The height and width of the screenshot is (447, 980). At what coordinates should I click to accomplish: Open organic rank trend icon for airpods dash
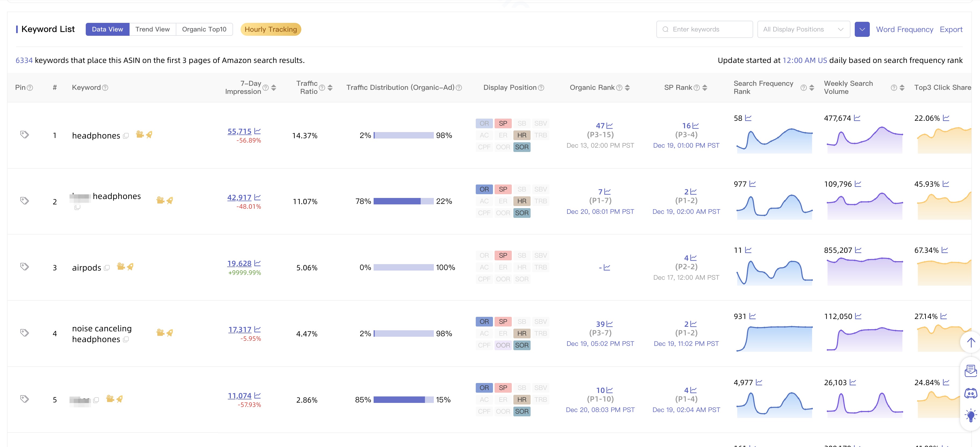pyautogui.click(x=607, y=268)
